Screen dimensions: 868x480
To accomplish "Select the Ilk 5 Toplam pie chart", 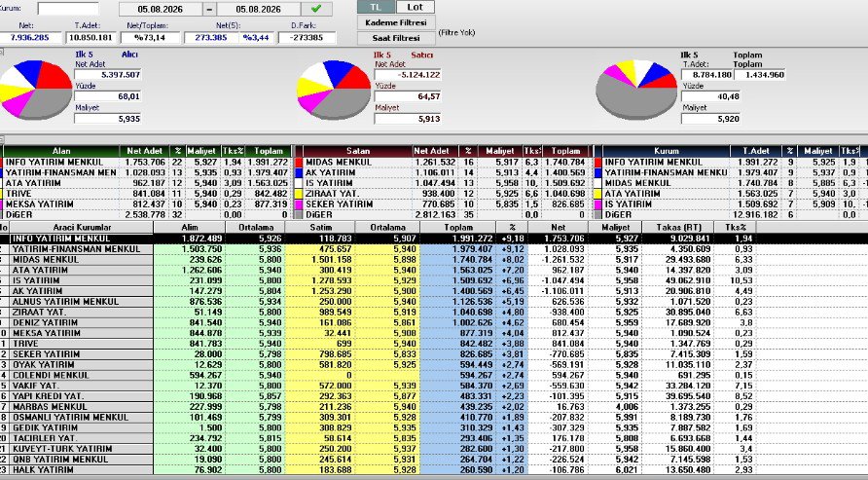I will [636, 90].
